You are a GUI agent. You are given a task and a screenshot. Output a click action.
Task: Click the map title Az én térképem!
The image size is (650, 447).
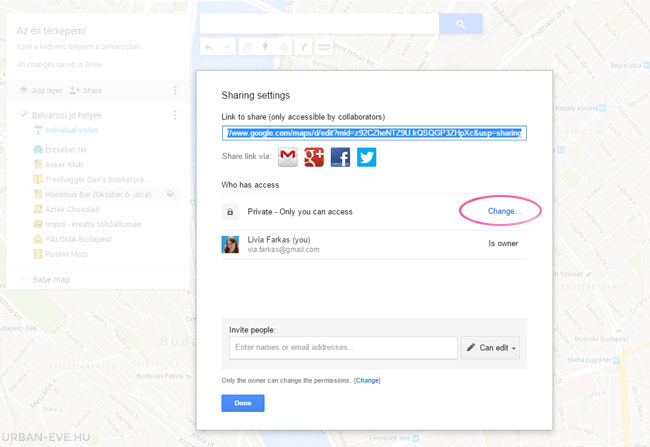tap(51, 31)
